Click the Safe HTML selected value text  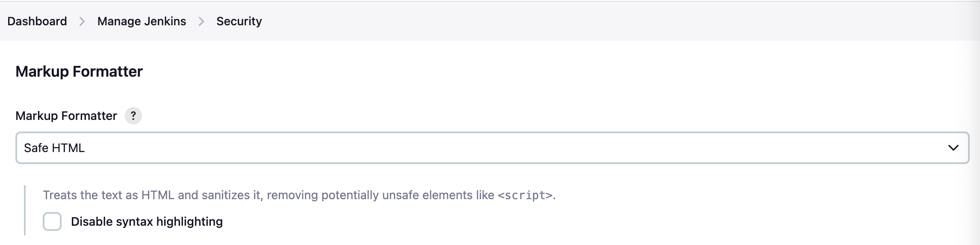[54, 148]
